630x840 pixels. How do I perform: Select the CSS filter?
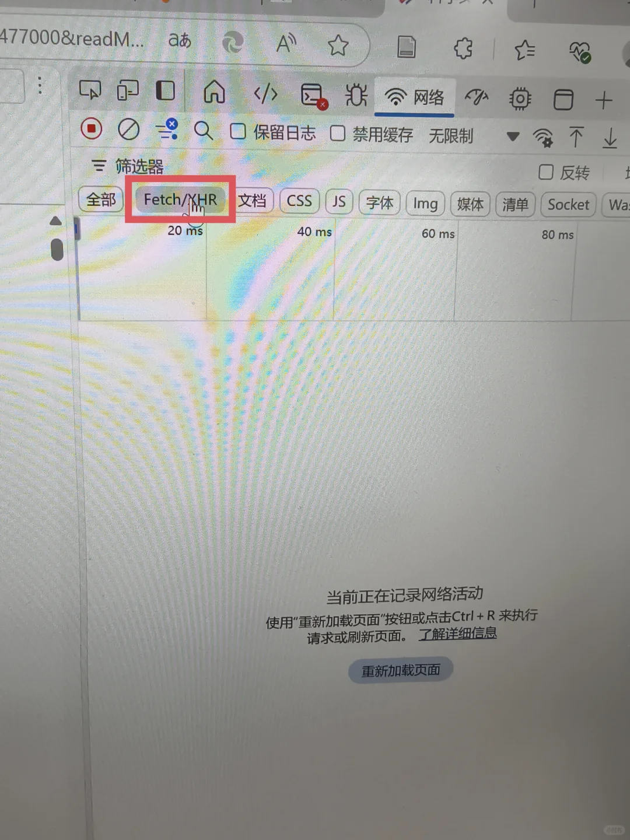(x=299, y=201)
